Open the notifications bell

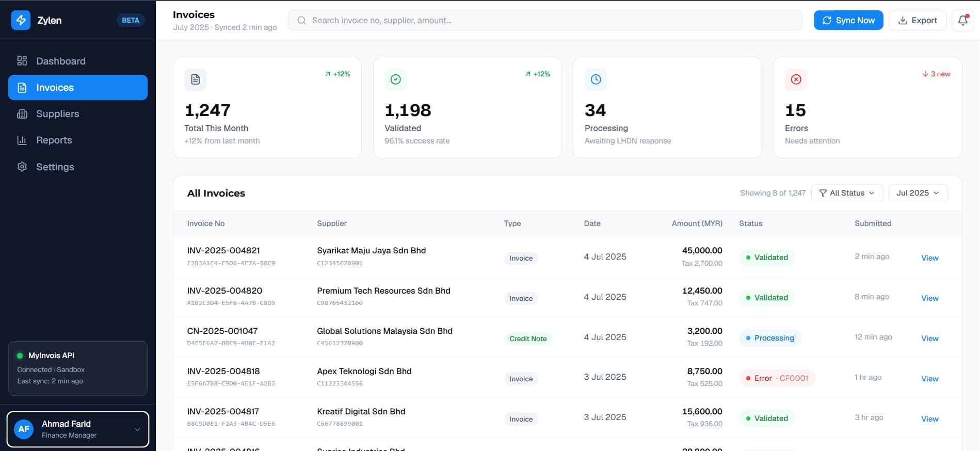(963, 20)
